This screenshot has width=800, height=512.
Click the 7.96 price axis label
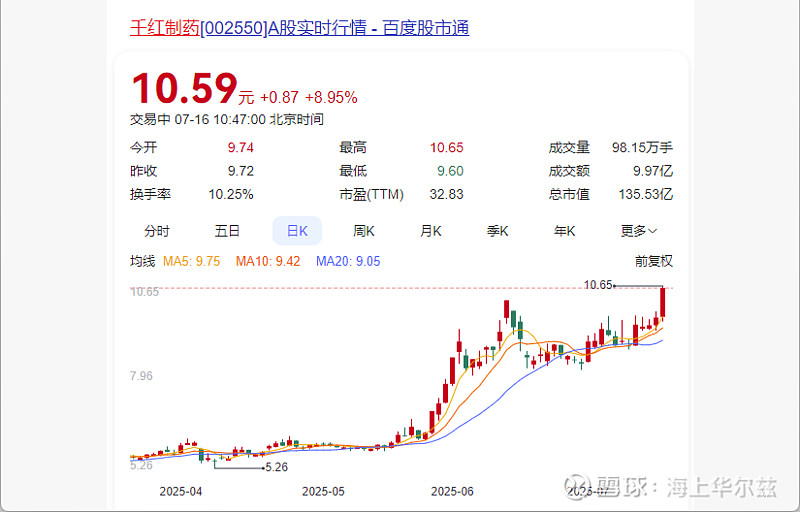141,376
